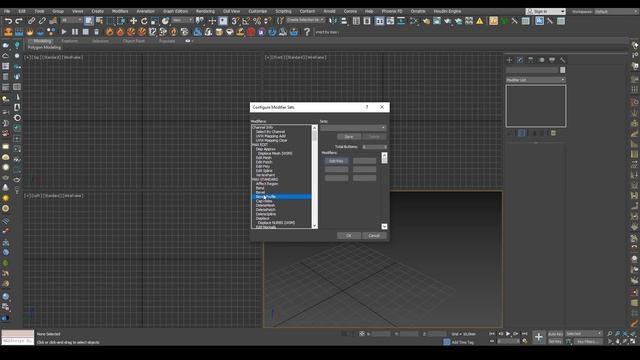Open Edit Named Selection Sets icon
Screen dimensions: 640x360
point(280,20)
